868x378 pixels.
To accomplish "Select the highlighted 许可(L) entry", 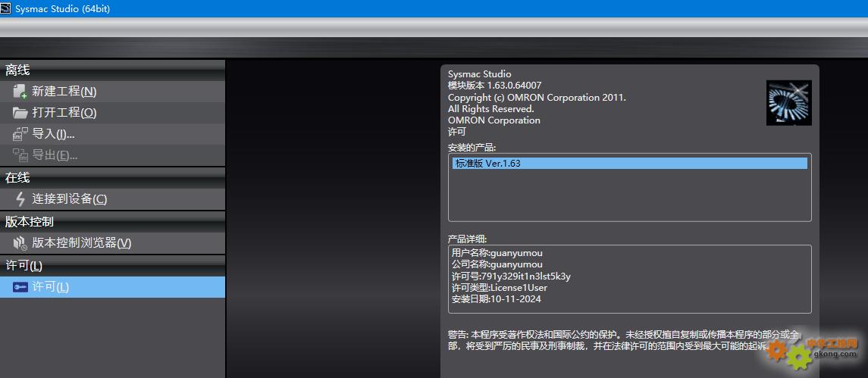I will pos(112,286).
